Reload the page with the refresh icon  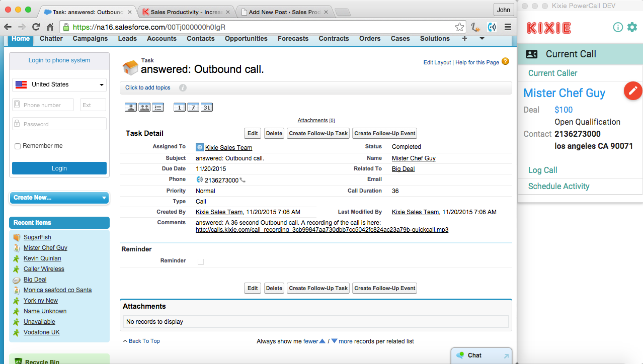click(36, 27)
